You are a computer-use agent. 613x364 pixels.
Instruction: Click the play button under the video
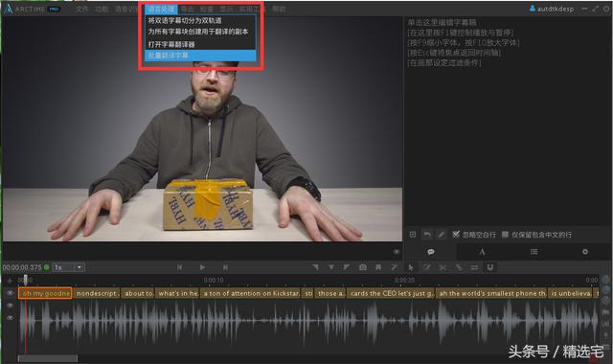(x=202, y=267)
